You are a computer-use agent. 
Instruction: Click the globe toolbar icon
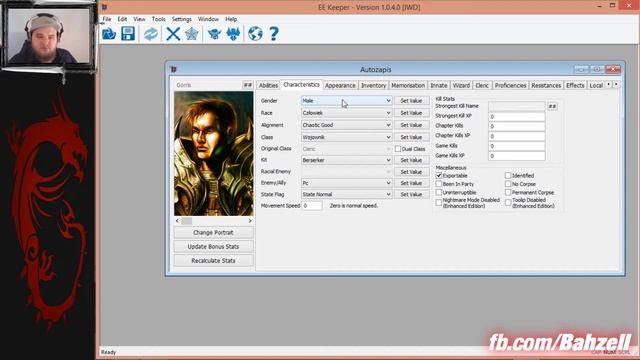[256, 33]
